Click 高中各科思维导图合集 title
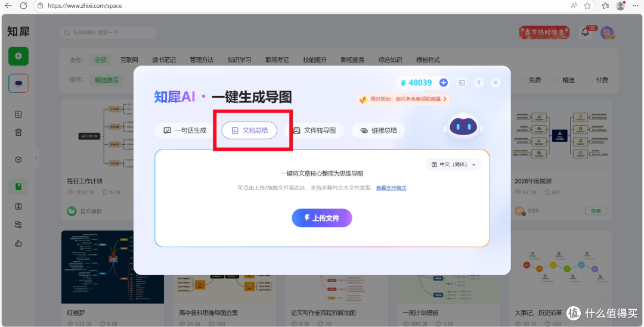This screenshot has height=327, width=644. pos(208,313)
